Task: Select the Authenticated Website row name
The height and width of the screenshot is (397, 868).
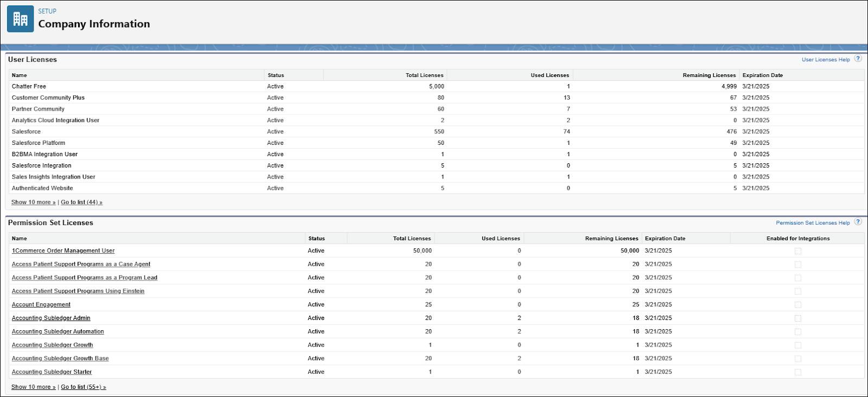Action: tap(42, 189)
